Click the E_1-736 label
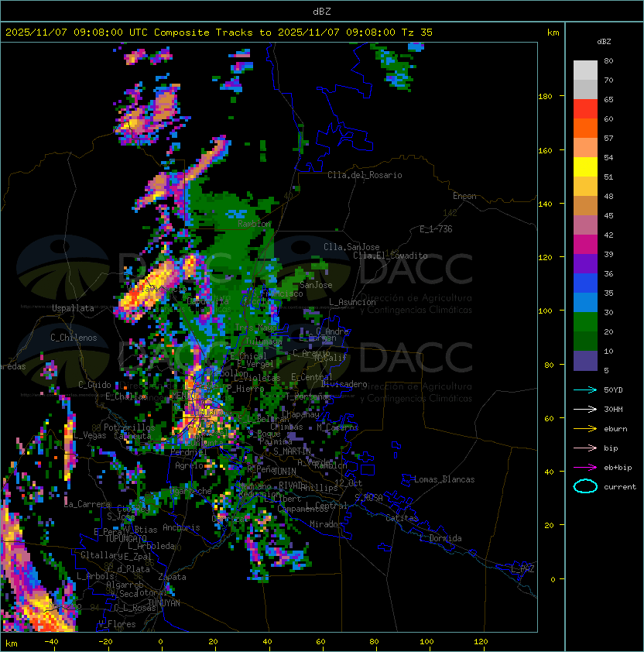The width and height of the screenshot is (644, 652). click(x=436, y=229)
